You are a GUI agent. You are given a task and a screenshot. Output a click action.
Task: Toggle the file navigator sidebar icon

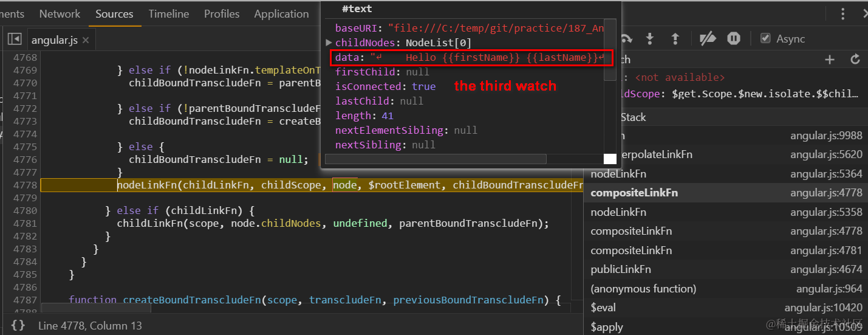[15, 40]
